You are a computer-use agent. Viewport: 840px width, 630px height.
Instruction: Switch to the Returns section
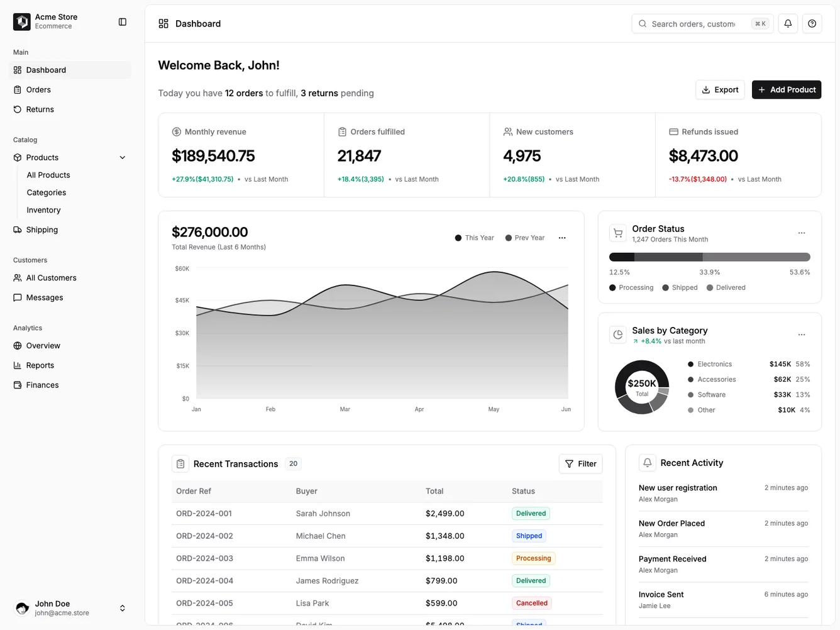(x=40, y=109)
